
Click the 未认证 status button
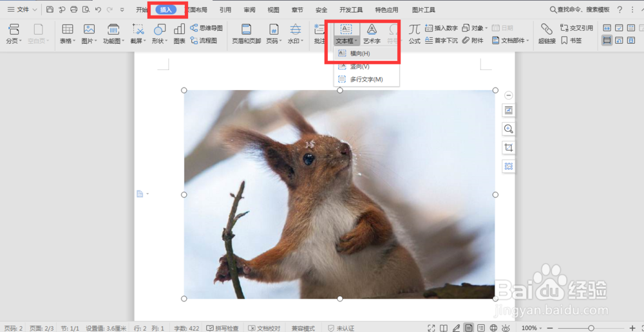341,328
